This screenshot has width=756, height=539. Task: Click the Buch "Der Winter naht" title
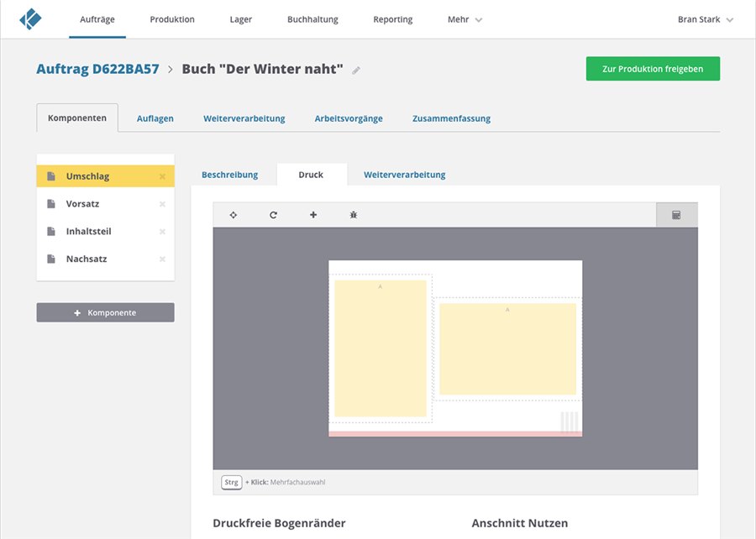pyautogui.click(x=262, y=69)
